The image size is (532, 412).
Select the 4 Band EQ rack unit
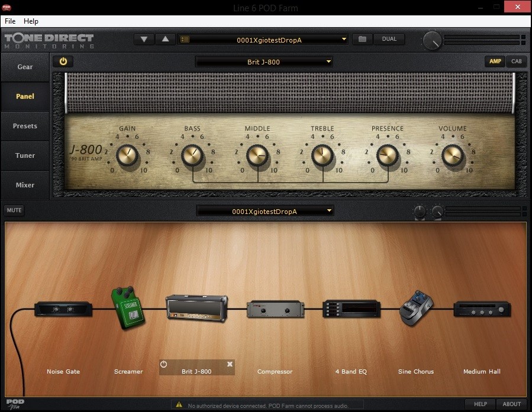click(351, 309)
